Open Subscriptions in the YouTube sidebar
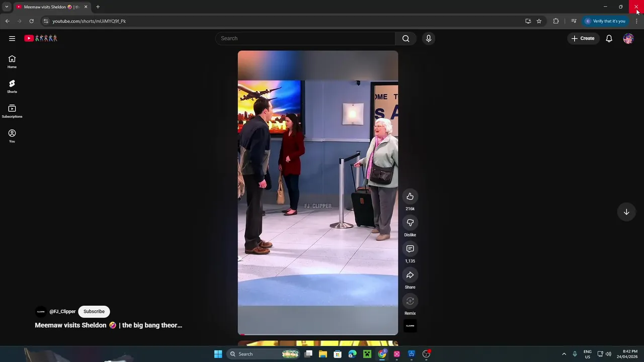 tap(12, 111)
